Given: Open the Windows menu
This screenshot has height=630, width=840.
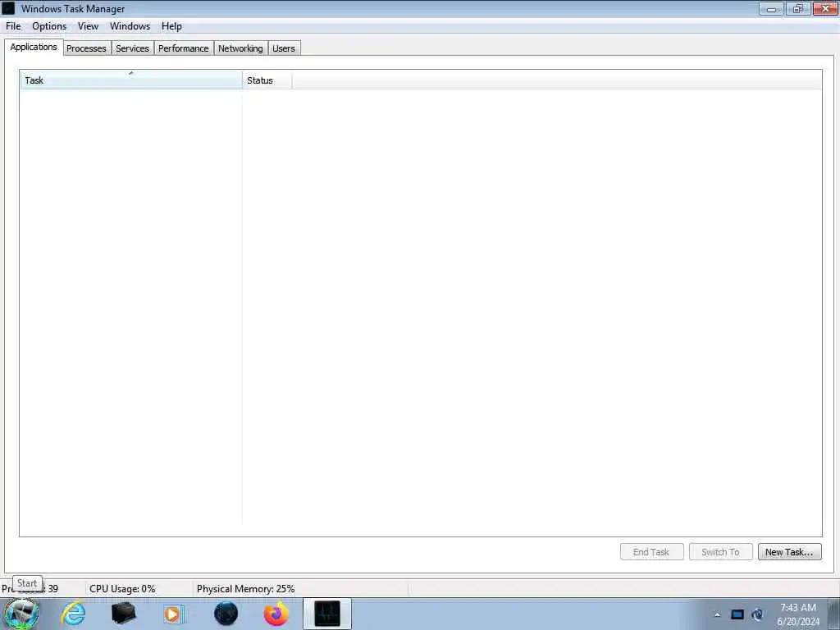Looking at the screenshot, I should point(130,26).
